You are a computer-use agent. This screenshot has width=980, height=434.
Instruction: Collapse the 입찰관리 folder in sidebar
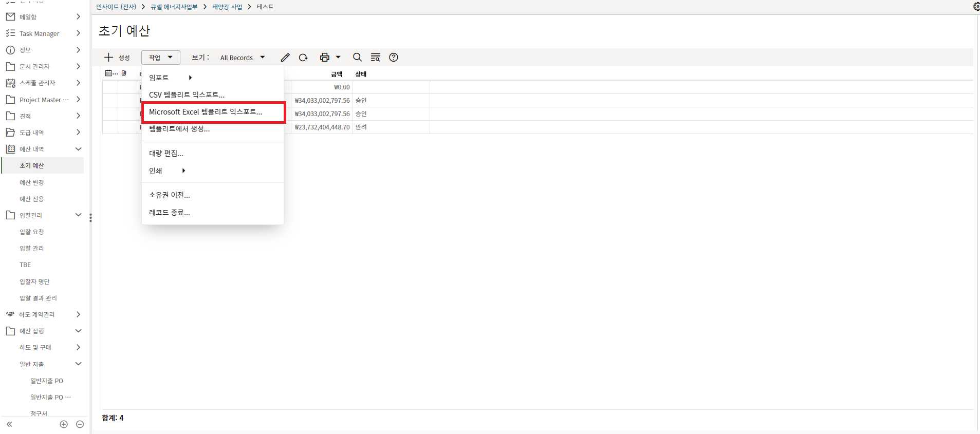[78, 215]
